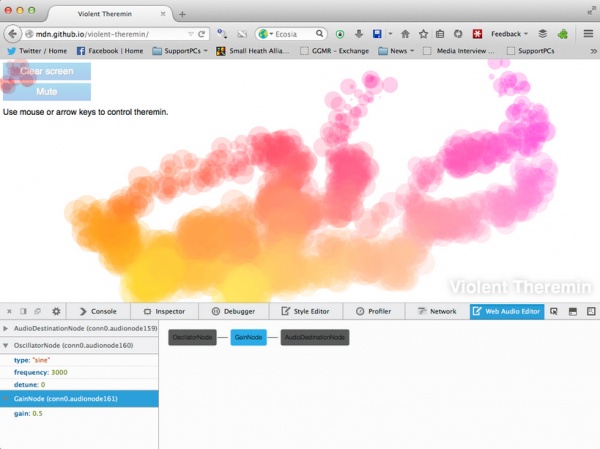Select the GainNode in the audio graph

[x=248, y=338]
